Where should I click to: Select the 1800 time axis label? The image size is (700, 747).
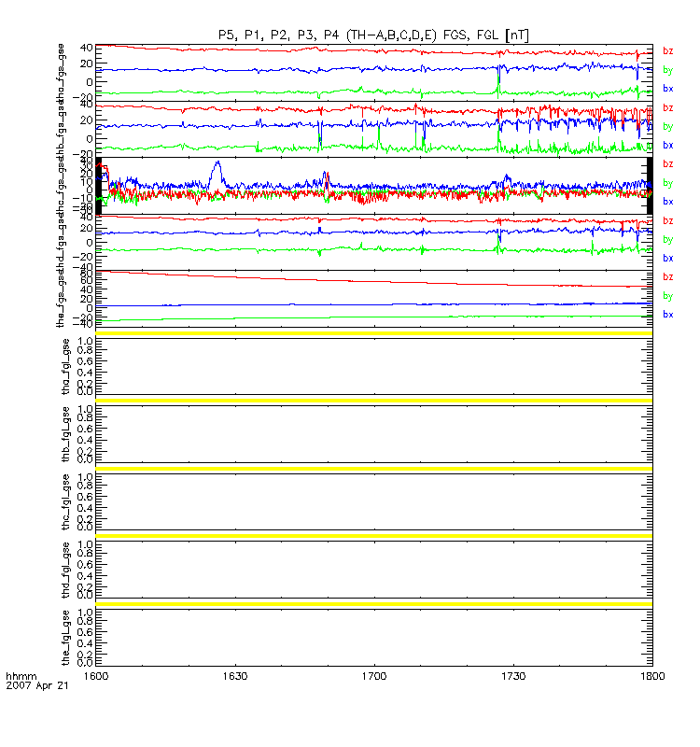(652, 676)
